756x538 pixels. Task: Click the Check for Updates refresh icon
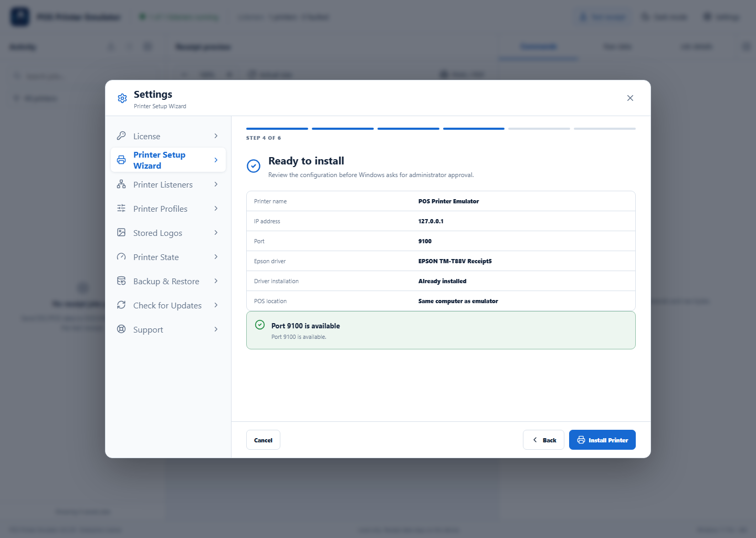tap(121, 305)
